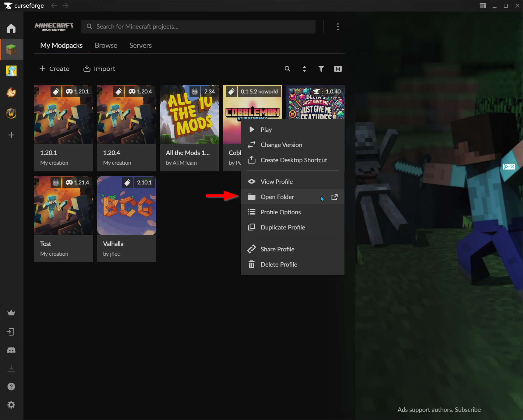Open the World of Warcraft game icon
The height and width of the screenshot is (420, 523).
point(11,114)
